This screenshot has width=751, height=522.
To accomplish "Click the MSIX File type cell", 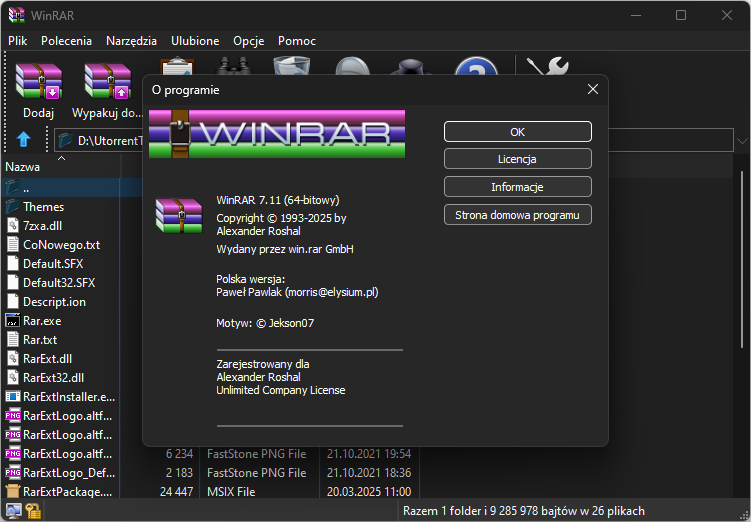I will pyautogui.click(x=231, y=491).
